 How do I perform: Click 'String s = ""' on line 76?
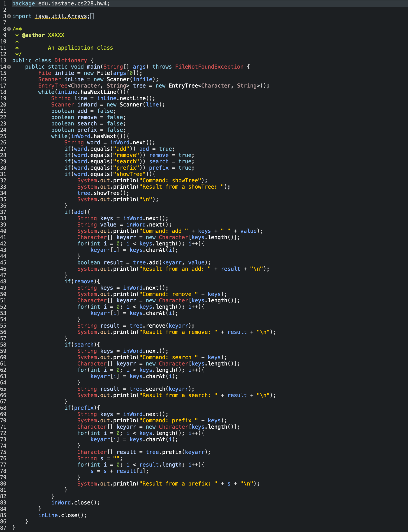coord(98,458)
